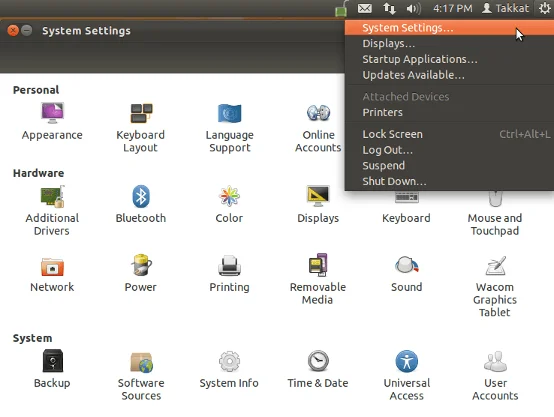
Task: Select Shut Down... from the menu
Action: 449,181
